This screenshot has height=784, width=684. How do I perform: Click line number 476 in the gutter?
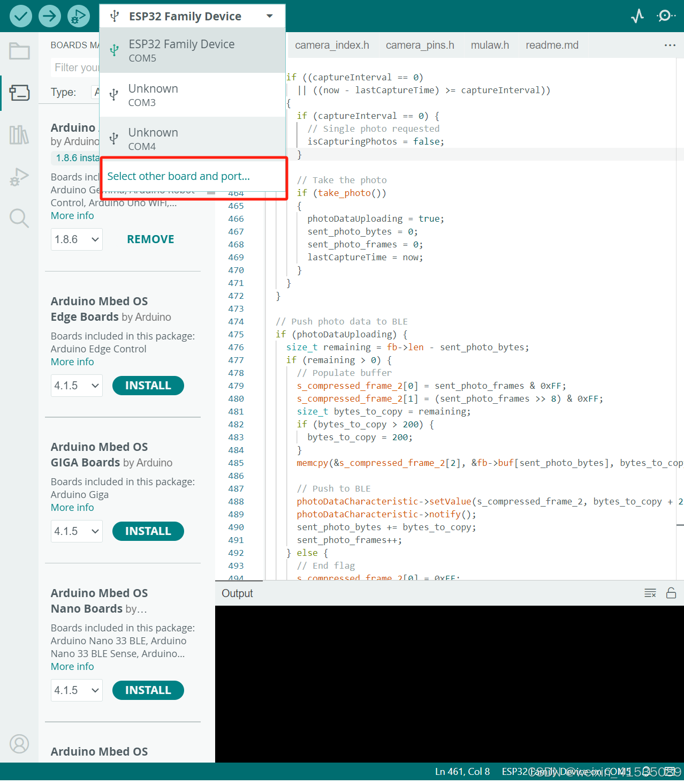coord(236,348)
